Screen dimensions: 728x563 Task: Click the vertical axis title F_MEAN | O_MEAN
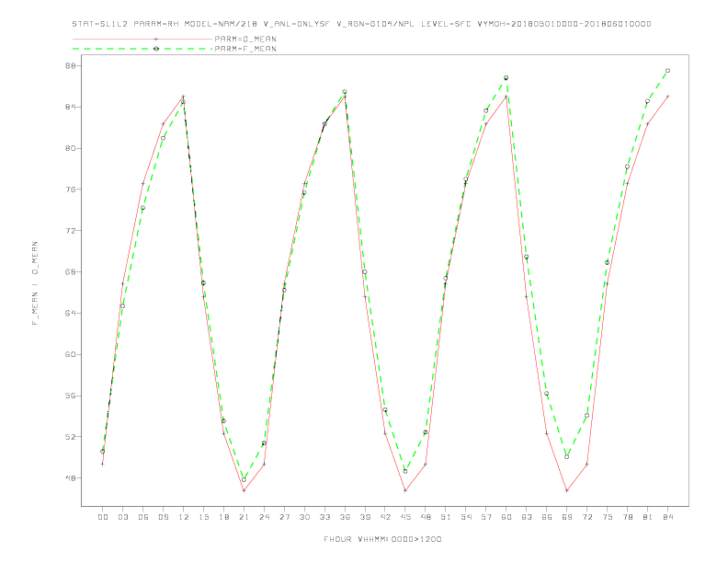[35, 283]
